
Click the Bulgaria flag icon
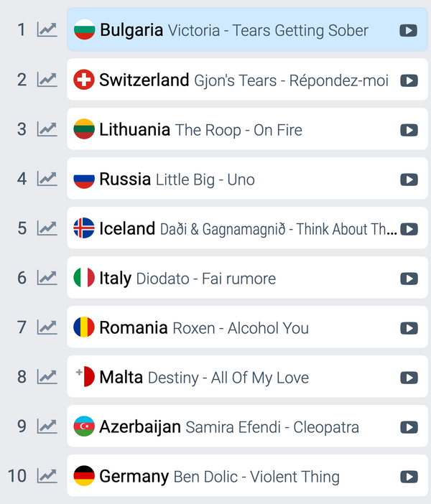[84, 29]
